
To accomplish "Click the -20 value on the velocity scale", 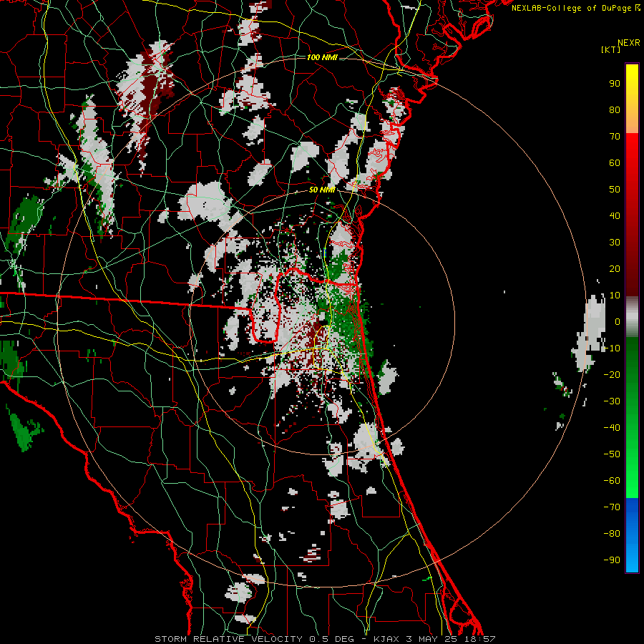I will pos(612,374).
